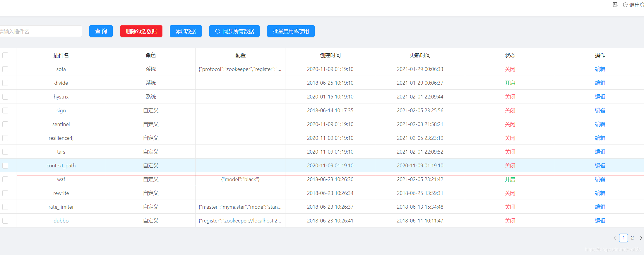The image size is (644, 255).
Task: Click the logout link with power icon
Action: (x=633, y=5)
